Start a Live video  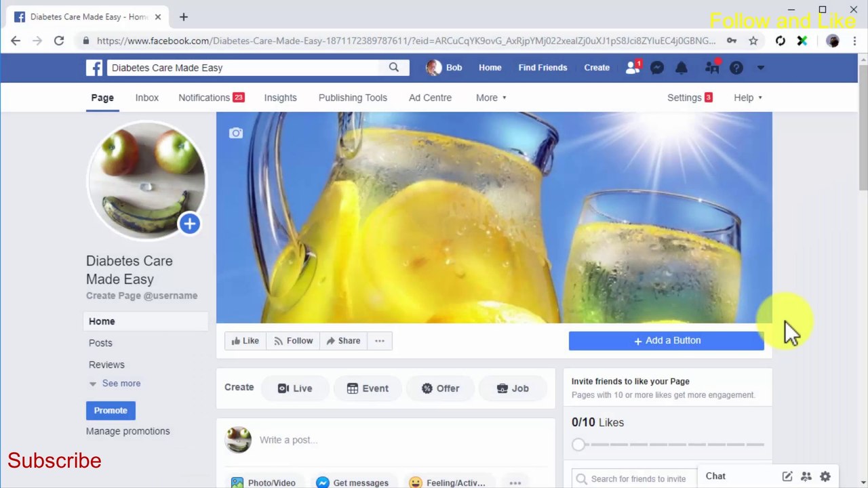click(x=295, y=388)
